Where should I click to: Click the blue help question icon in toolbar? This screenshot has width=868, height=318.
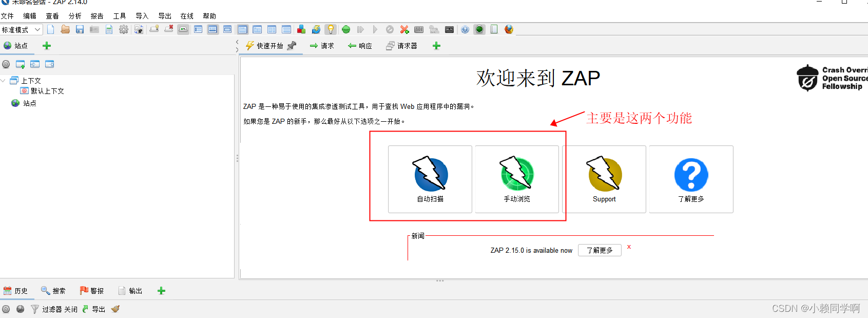tap(465, 29)
